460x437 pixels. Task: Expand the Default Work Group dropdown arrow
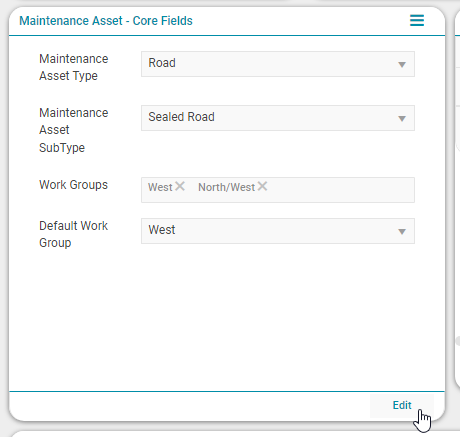pos(402,231)
